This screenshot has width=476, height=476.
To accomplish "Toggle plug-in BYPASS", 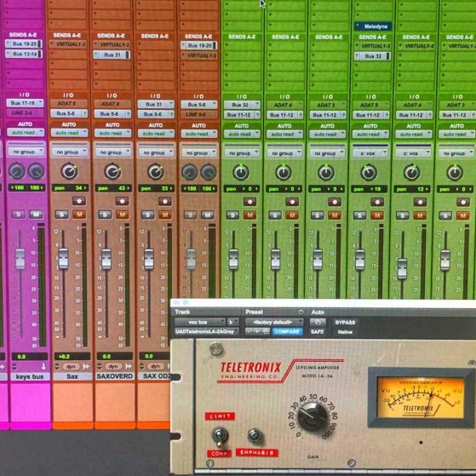I will point(345,323).
